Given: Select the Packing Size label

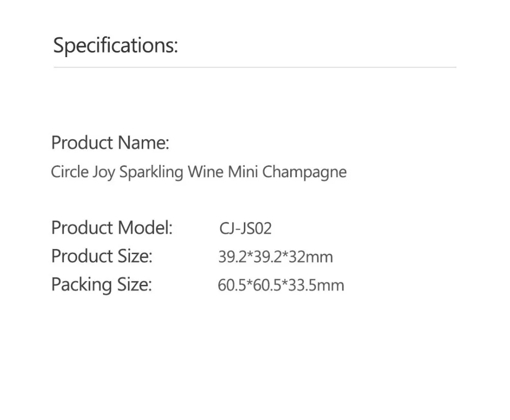Looking at the screenshot, I should click(101, 285).
